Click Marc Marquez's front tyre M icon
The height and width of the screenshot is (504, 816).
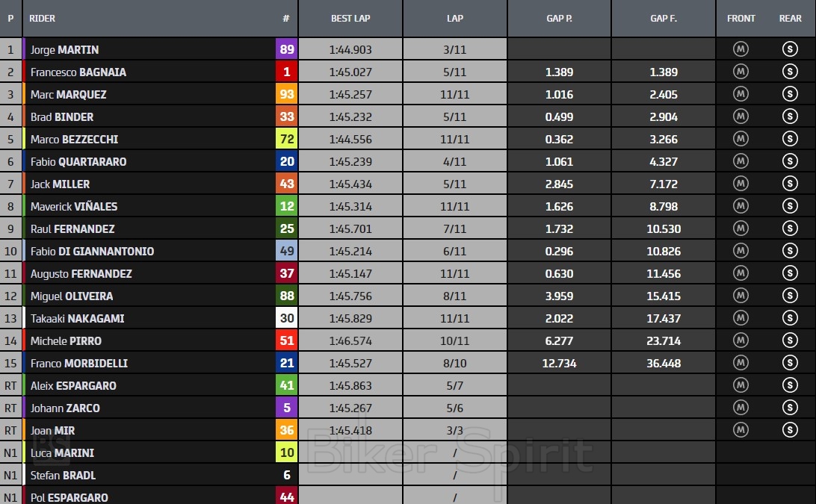741,95
